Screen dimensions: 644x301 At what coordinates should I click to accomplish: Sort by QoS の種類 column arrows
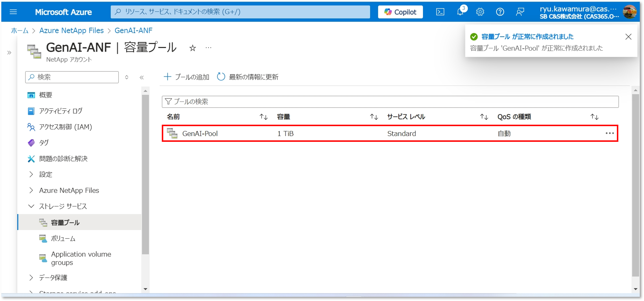pyautogui.click(x=595, y=117)
